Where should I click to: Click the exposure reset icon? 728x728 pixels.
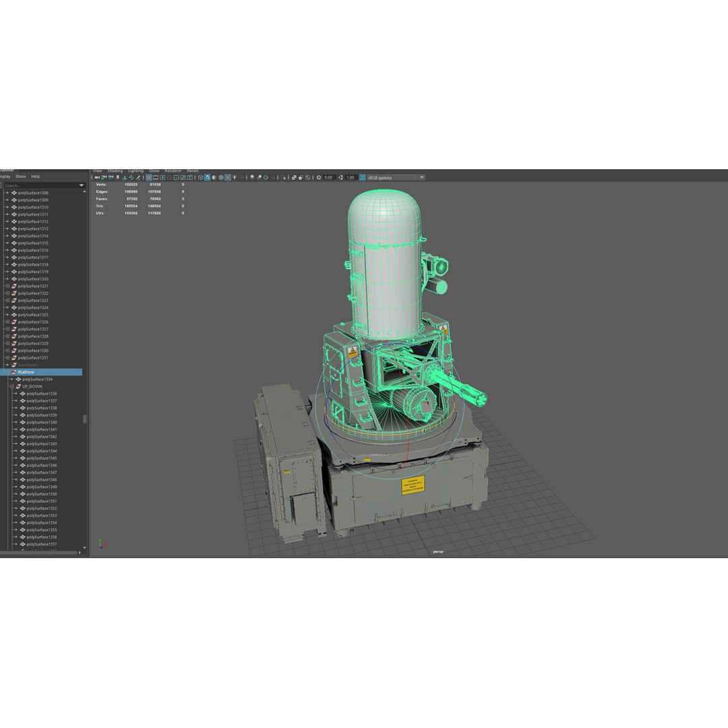pos(319,177)
